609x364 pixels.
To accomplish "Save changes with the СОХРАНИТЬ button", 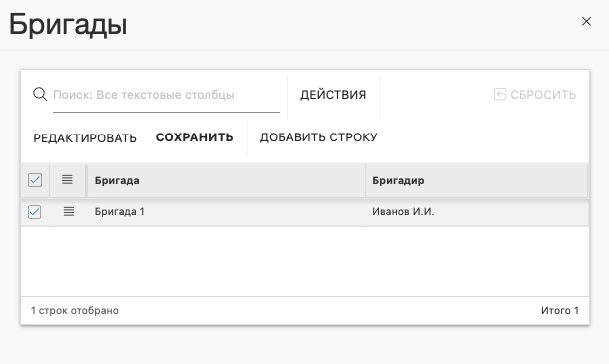I will click(195, 137).
